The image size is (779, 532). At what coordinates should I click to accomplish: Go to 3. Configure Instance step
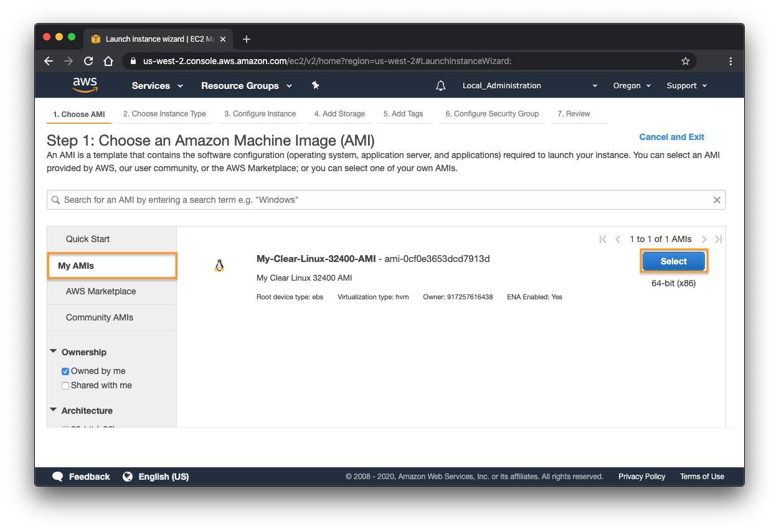(x=260, y=114)
